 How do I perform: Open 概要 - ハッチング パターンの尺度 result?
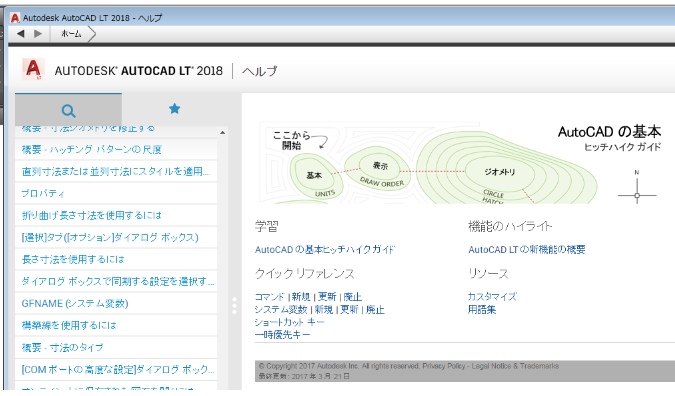pyautogui.click(x=116, y=149)
